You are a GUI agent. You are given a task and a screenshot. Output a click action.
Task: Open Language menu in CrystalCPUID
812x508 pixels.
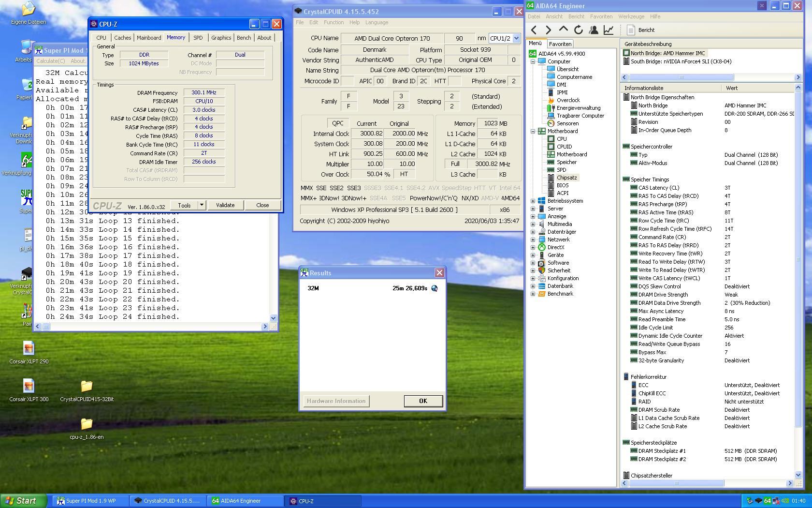(x=377, y=22)
